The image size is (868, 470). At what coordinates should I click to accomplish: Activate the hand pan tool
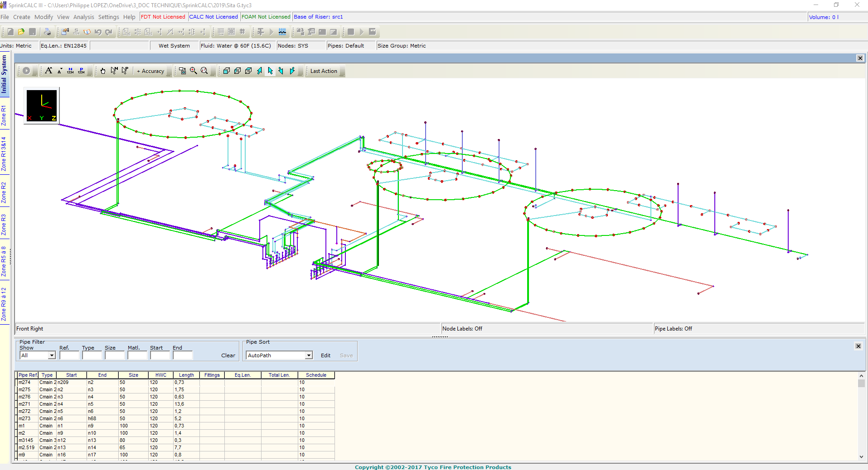(x=103, y=71)
